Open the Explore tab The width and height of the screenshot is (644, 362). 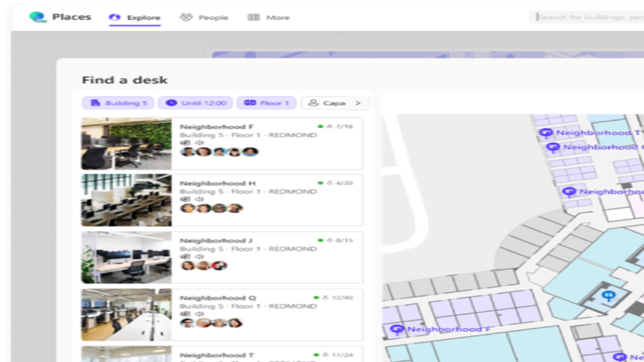point(135,18)
